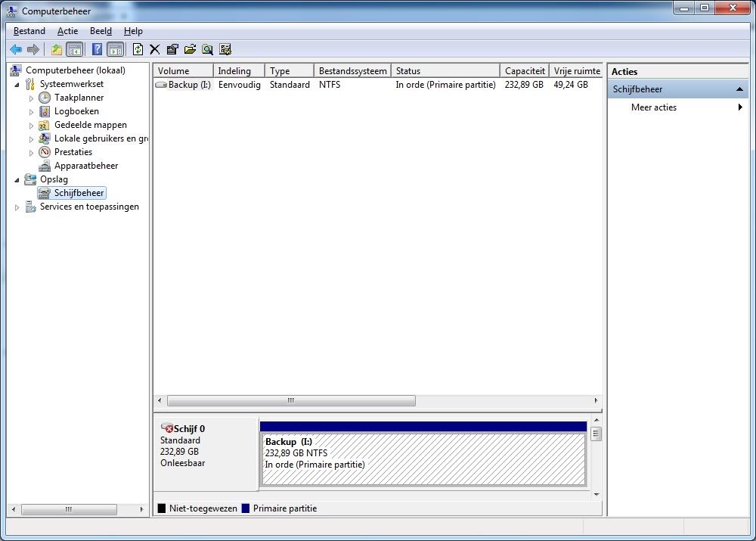The height and width of the screenshot is (541, 756).
Task: Click the Schijfbeheer disk icon
Action: 45,193
